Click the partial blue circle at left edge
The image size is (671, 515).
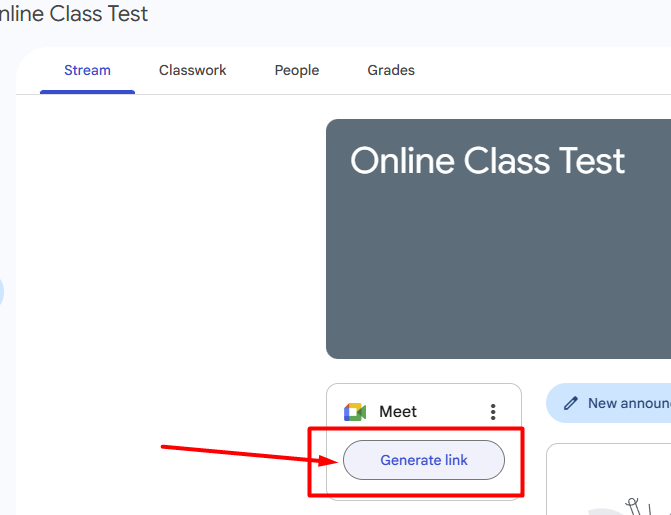point(2,293)
